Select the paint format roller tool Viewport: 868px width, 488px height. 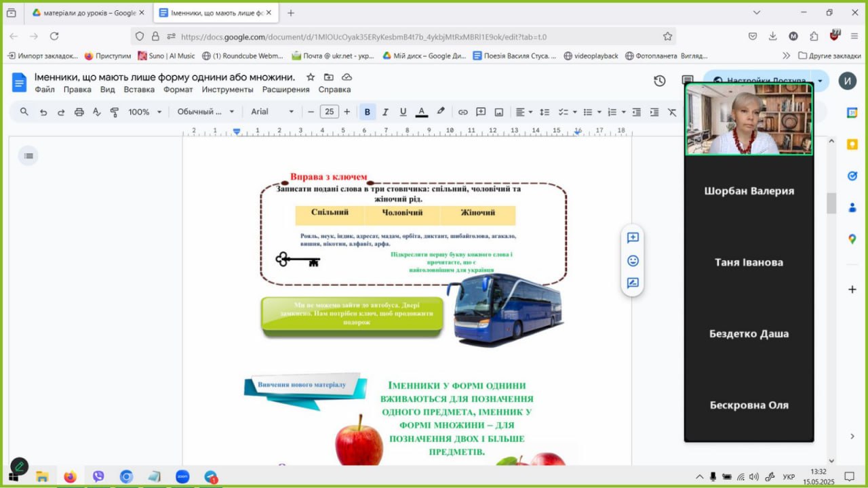(x=114, y=112)
